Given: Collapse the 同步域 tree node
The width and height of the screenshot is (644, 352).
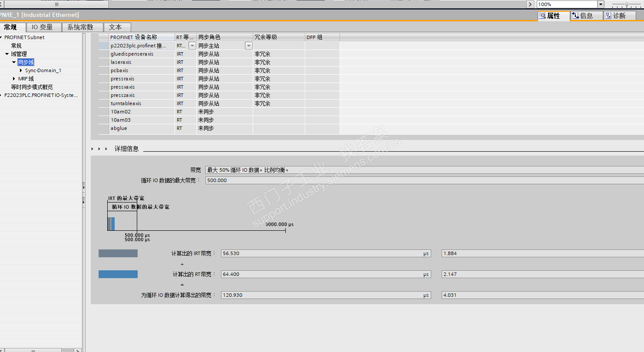Looking at the screenshot, I should point(14,62).
